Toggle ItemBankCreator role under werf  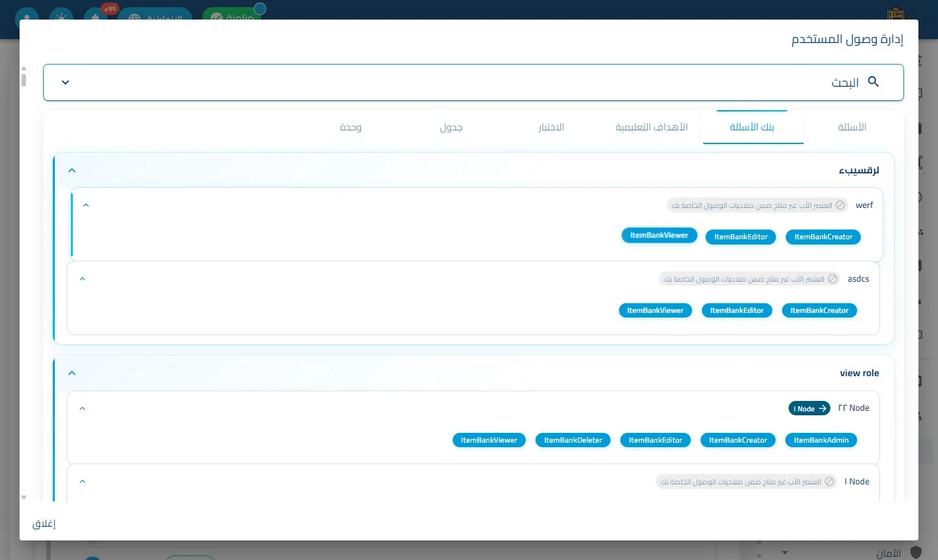(823, 237)
